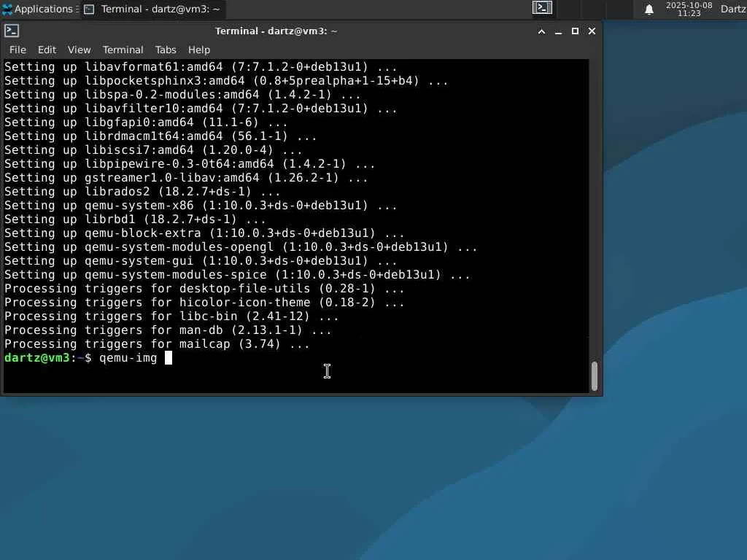The image size is (747, 560).
Task: Click the 'librbd1' setup line
Action: pos(135,219)
